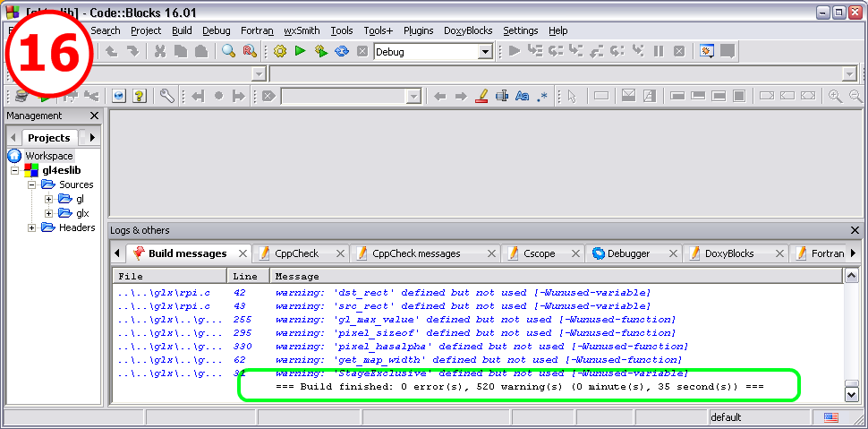868x429 pixels.
Task: Collapse the gl4eslib project node
Action: [15, 171]
